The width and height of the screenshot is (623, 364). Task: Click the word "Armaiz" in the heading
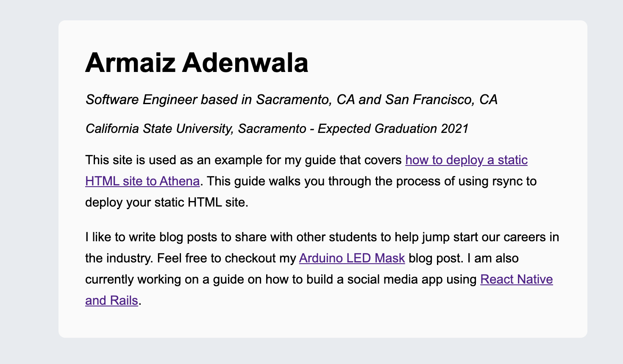pyautogui.click(x=130, y=63)
